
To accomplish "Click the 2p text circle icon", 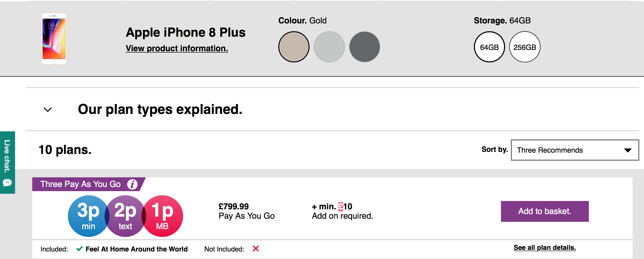I will (x=125, y=216).
